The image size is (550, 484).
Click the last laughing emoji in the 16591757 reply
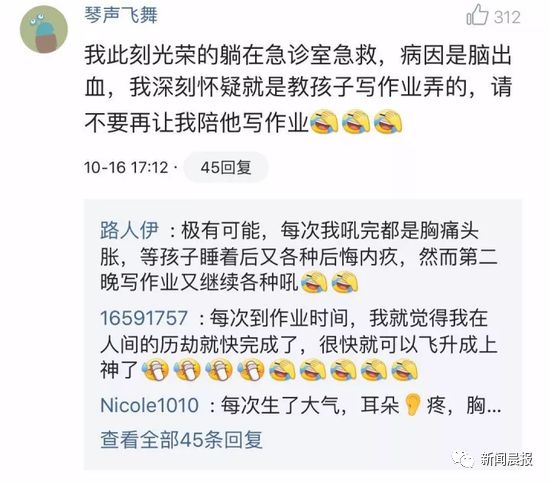pos(405,370)
